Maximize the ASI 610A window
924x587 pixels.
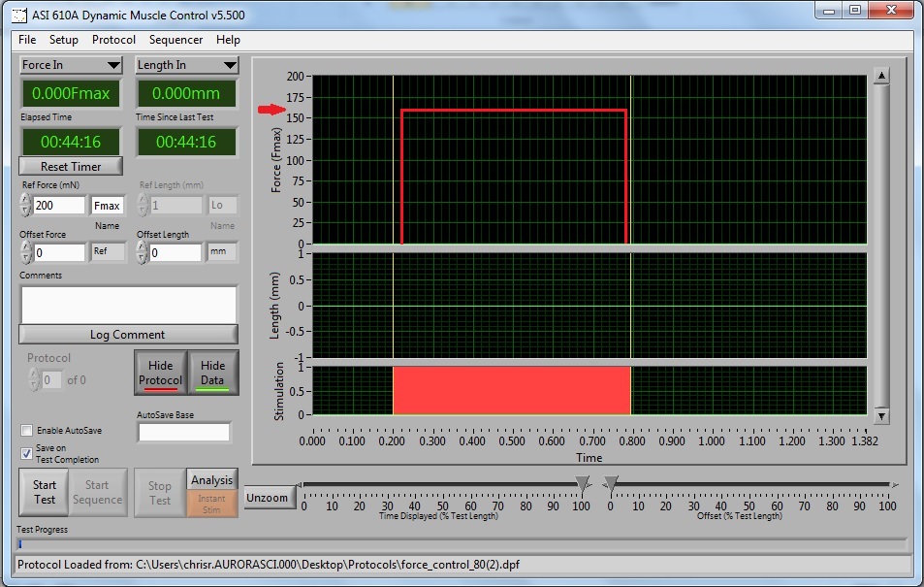pos(855,10)
